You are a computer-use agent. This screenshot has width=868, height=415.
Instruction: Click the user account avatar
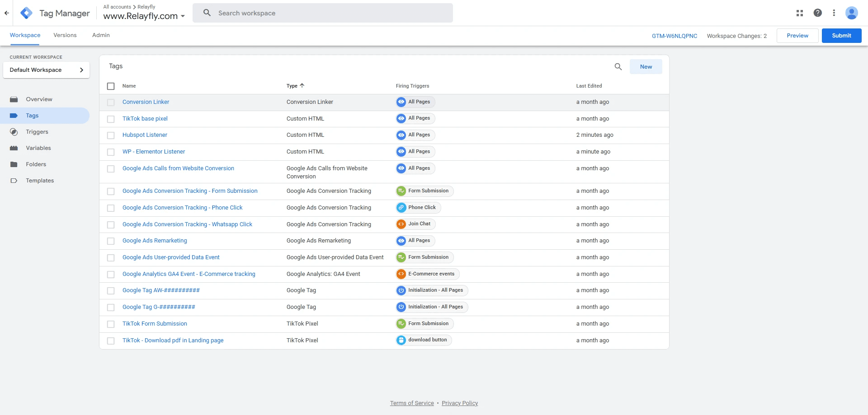852,13
